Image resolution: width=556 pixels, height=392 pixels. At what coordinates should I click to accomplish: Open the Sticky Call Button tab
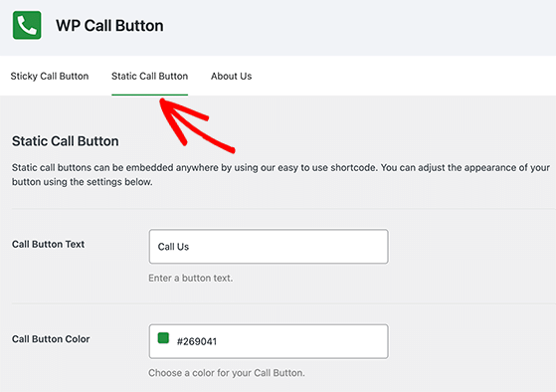click(x=50, y=76)
